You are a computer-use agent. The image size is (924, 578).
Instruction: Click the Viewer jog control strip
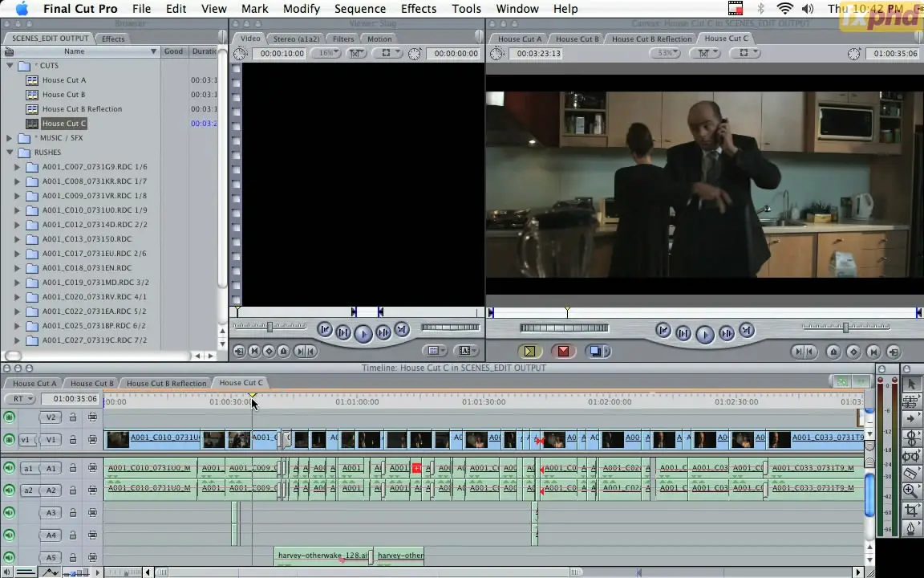[450, 328]
